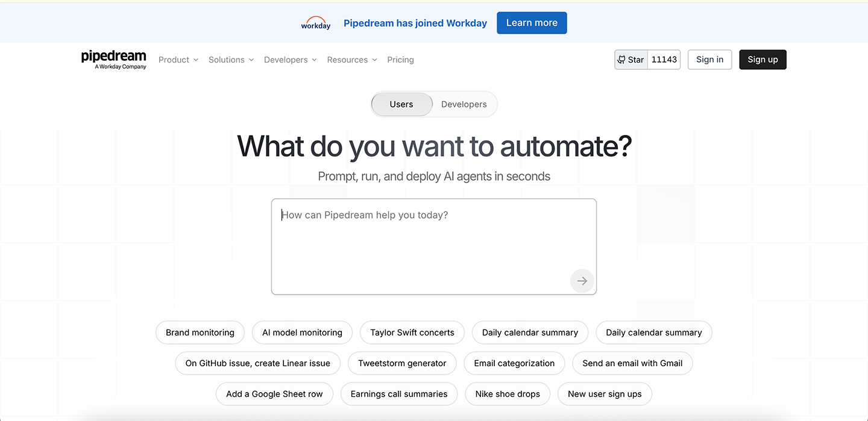
Task: Open the Developers navigation dropdown
Action: coord(290,60)
